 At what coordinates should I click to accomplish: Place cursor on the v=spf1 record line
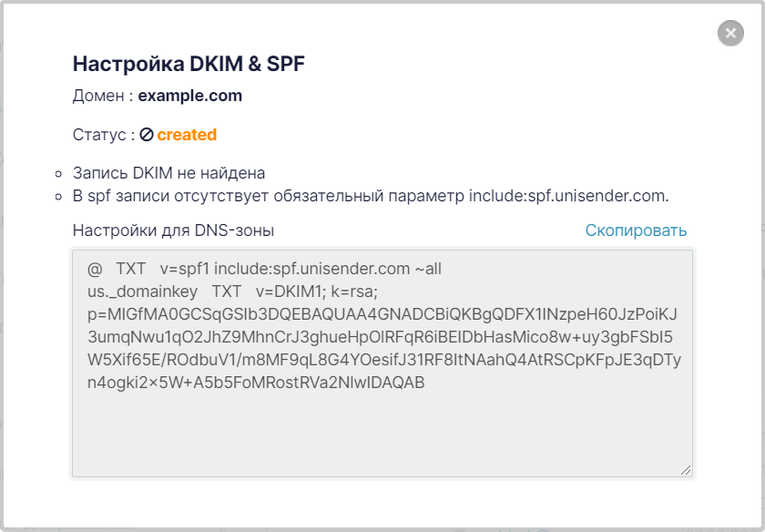tap(264, 269)
